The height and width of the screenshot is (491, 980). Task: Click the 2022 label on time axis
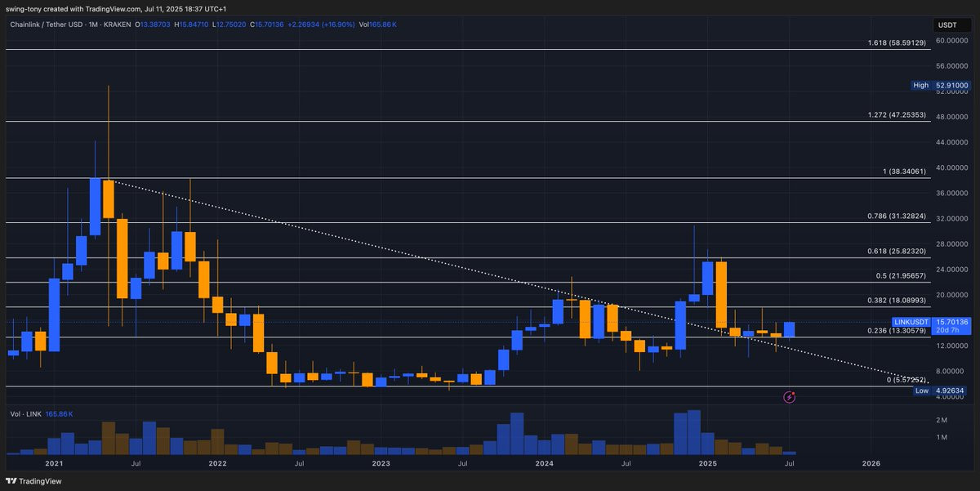point(217,463)
